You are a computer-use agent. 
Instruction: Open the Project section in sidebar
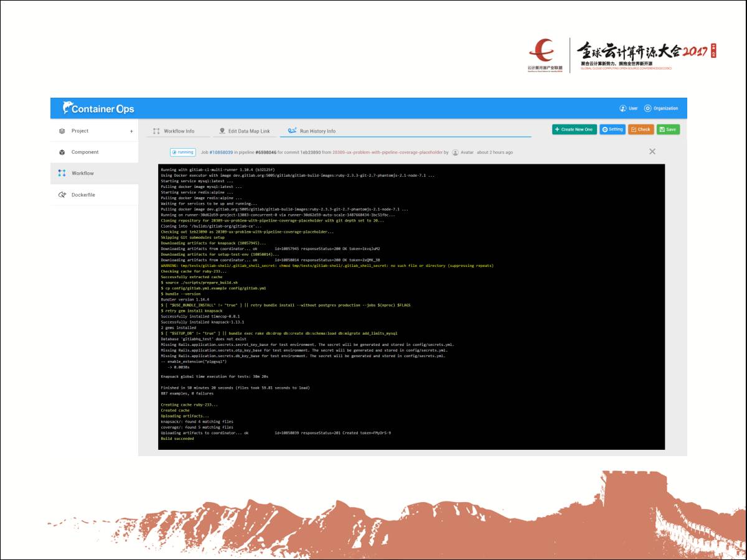pyautogui.click(x=80, y=131)
